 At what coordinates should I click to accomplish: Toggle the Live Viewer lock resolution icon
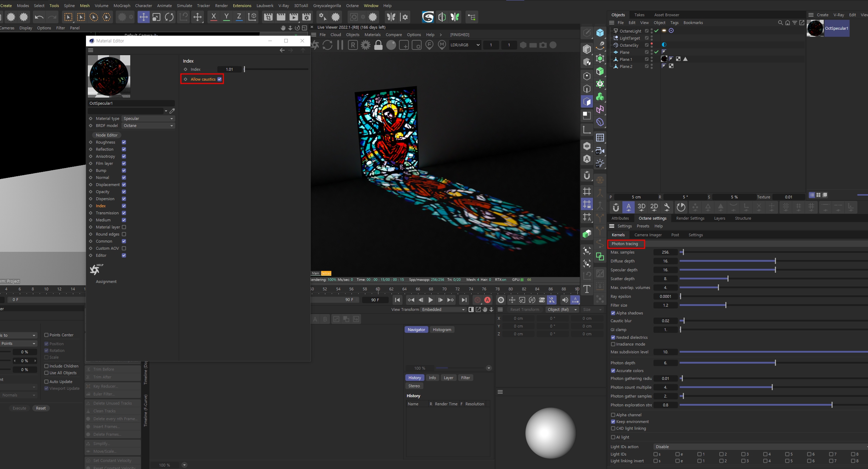[x=378, y=45]
